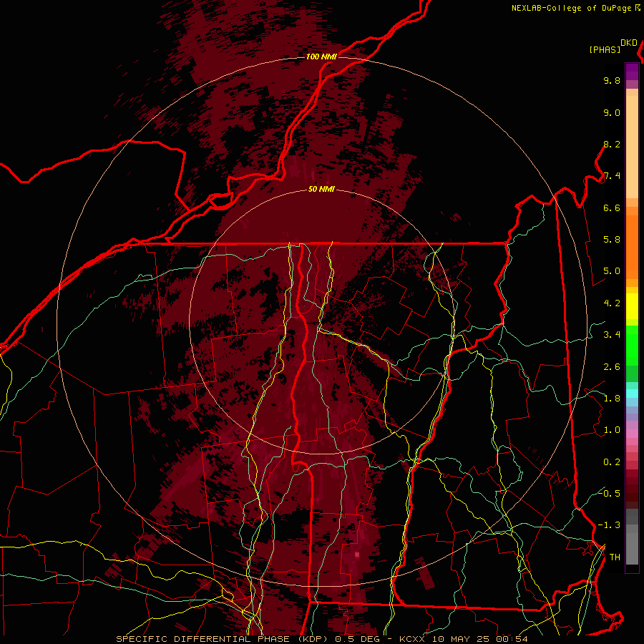644x644 pixels.
Task: Pick the purple band atop the color scale
Action: (632, 72)
